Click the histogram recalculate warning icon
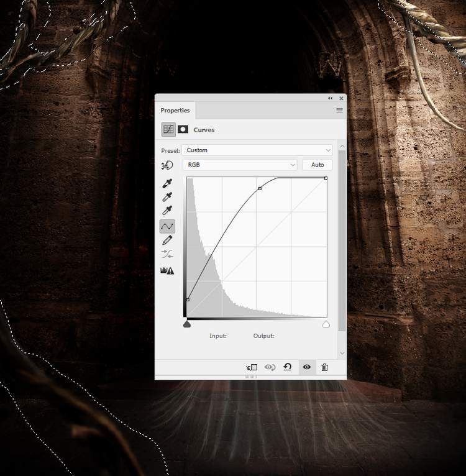The image size is (466, 476). pos(167,270)
